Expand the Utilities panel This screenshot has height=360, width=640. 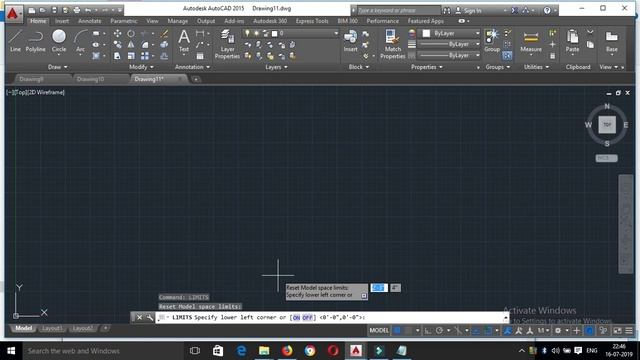pyautogui.click(x=536, y=67)
